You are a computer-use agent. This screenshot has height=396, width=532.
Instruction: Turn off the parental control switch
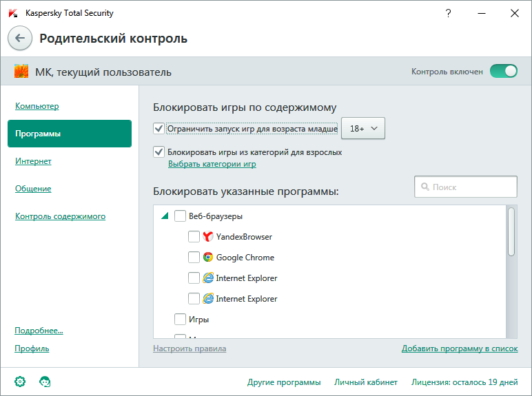point(503,71)
